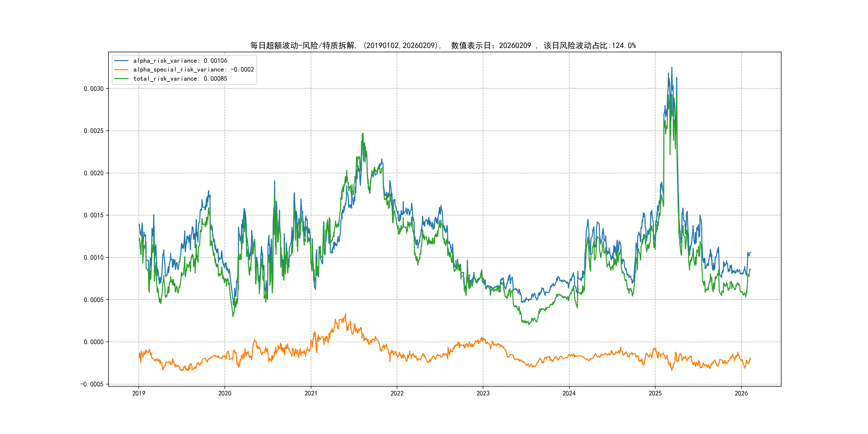Click the 2019 x-axis tick label
The height and width of the screenshot is (434, 868).
[139, 393]
